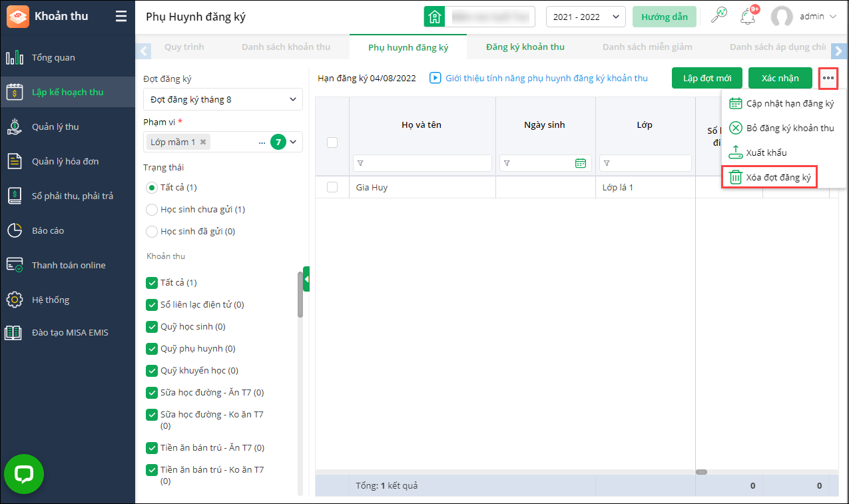
Task: Open Báo cáo pie chart icon
Action: click(x=15, y=230)
